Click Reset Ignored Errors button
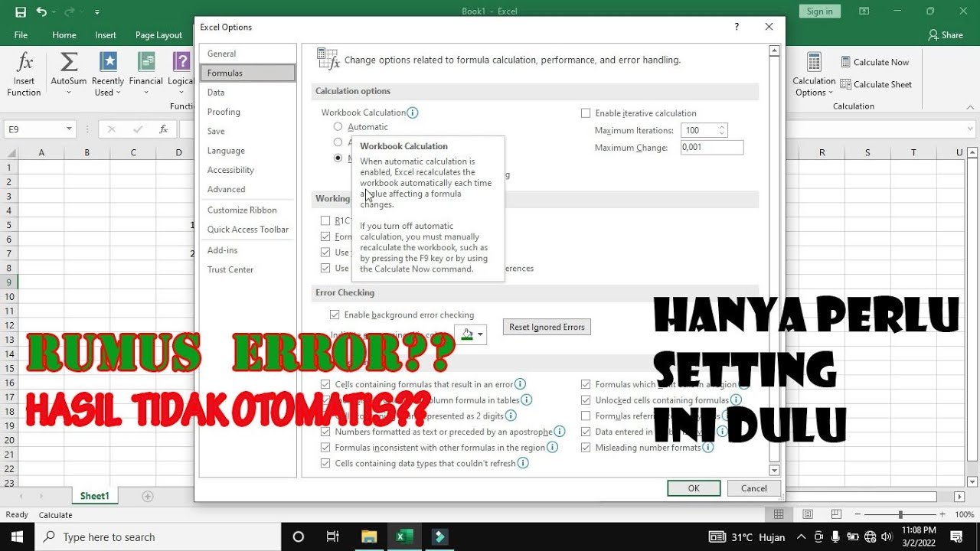The image size is (980, 551). click(547, 327)
